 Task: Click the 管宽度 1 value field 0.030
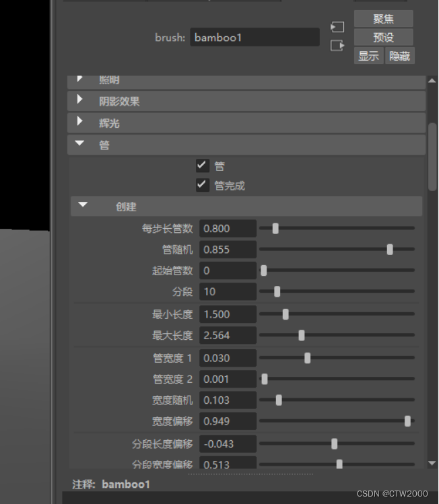pyautogui.click(x=228, y=358)
